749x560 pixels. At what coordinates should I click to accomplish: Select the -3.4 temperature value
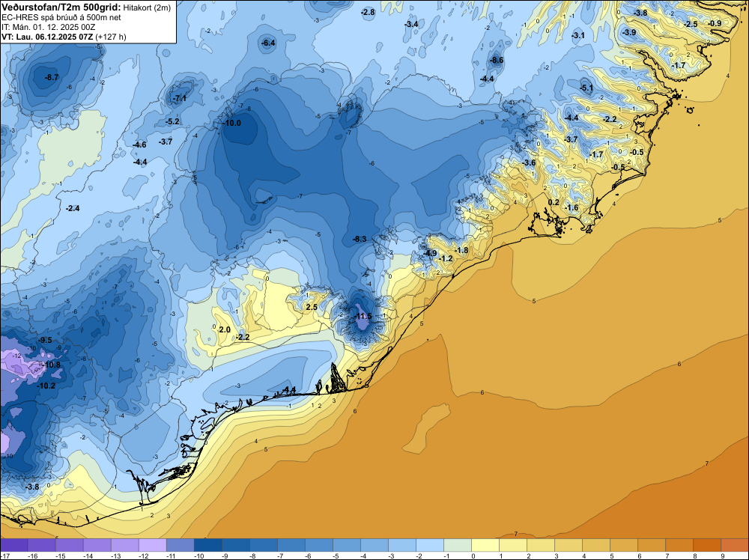(x=410, y=24)
